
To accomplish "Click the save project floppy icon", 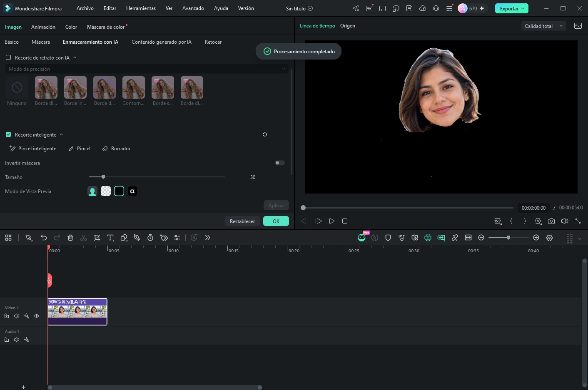I will coord(409,8).
